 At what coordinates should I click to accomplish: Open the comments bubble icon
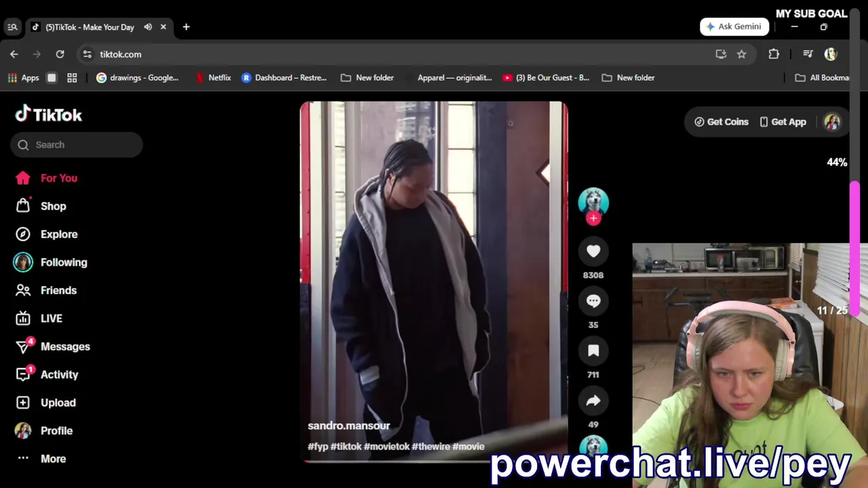click(593, 301)
